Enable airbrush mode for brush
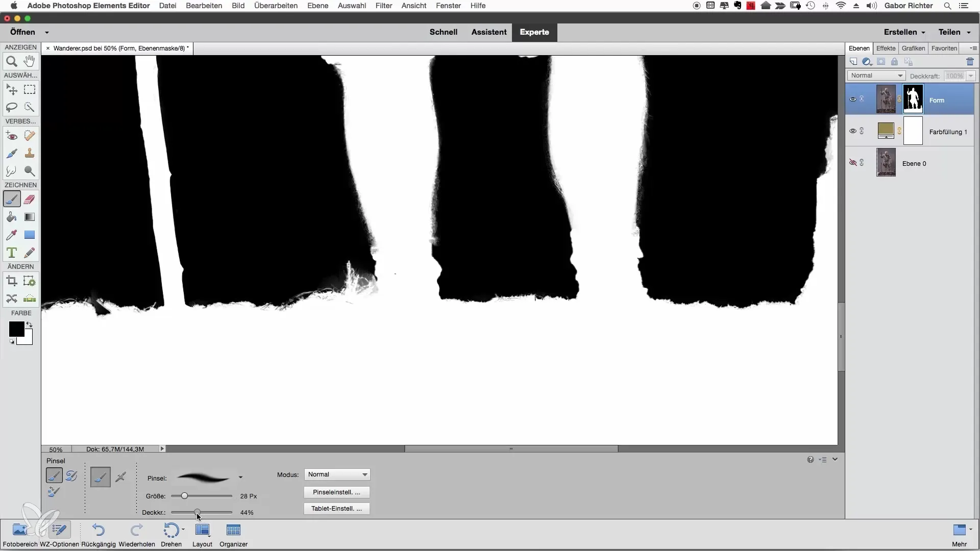This screenshot has width=980, height=551. (x=121, y=478)
